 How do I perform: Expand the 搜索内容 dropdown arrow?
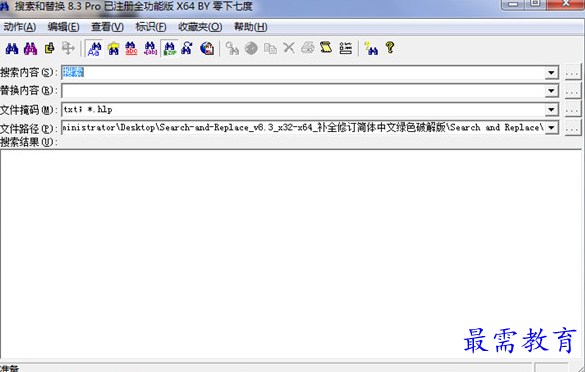pyautogui.click(x=551, y=72)
